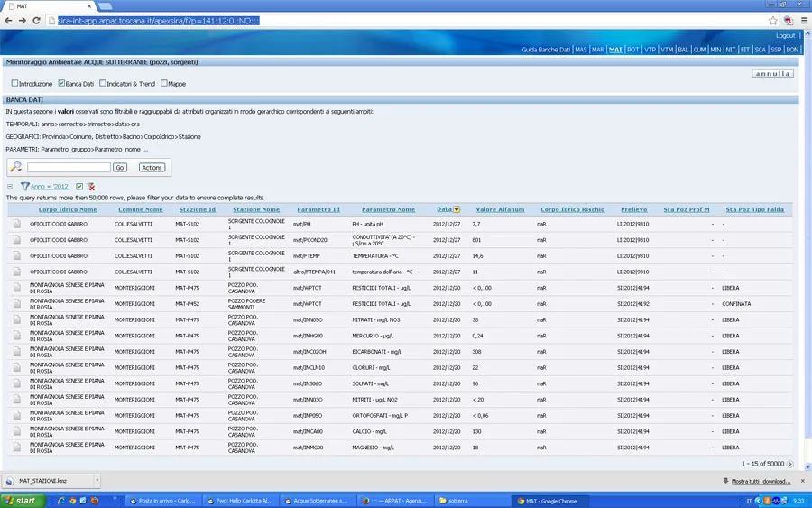Collapse the filter section with the minus expander
Screen dimensions: 812x508
point(10,187)
